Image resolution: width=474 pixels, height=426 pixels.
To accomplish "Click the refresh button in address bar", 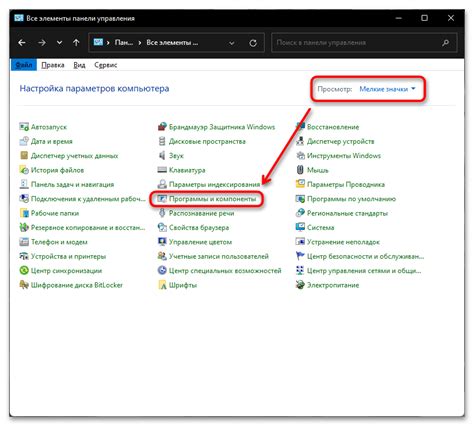I will [x=253, y=43].
